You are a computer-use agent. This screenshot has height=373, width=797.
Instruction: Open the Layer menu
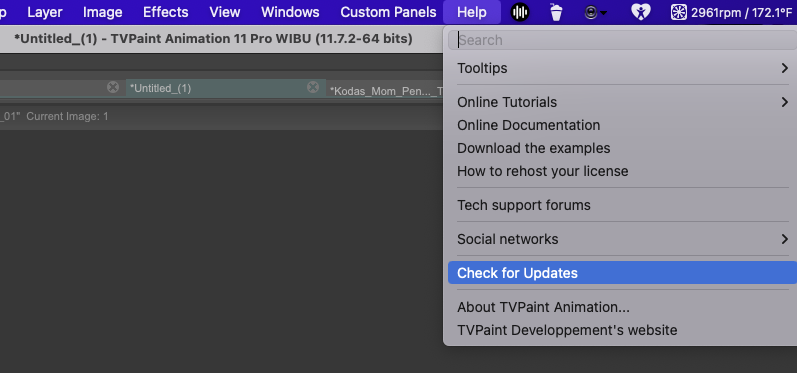(45, 12)
